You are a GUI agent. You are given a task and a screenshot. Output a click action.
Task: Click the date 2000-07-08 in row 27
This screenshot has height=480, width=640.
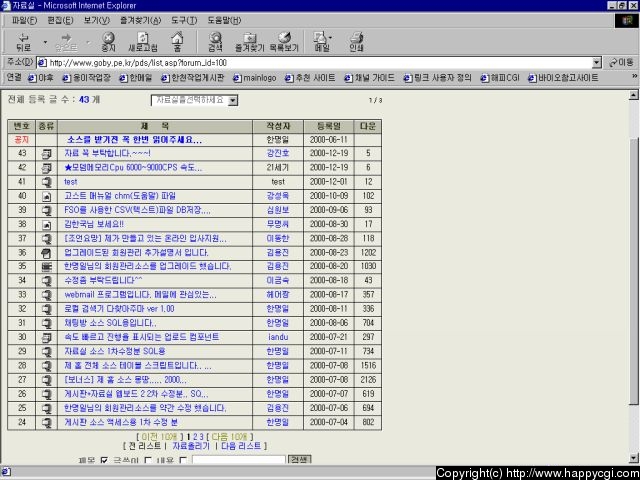(329, 380)
